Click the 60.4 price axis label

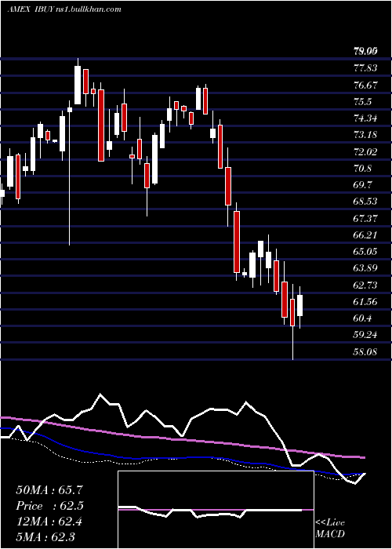[363, 318]
